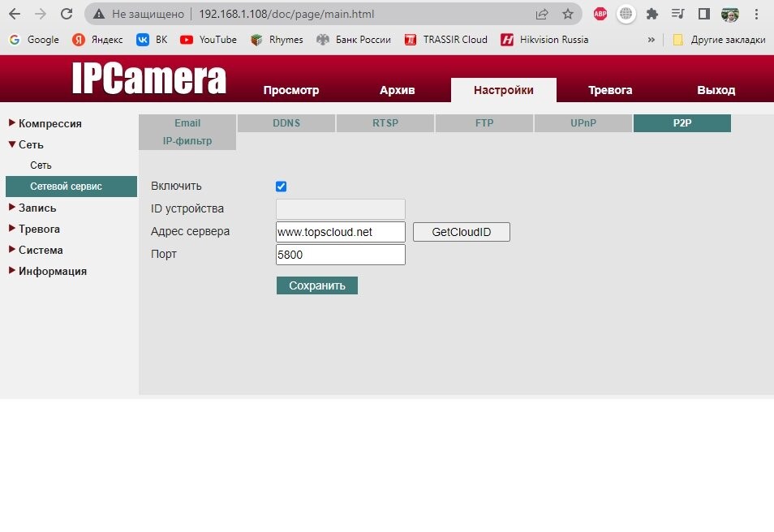Open the FTP sub-tab
This screenshot has height=532, width=774.
tap(484, 123)
